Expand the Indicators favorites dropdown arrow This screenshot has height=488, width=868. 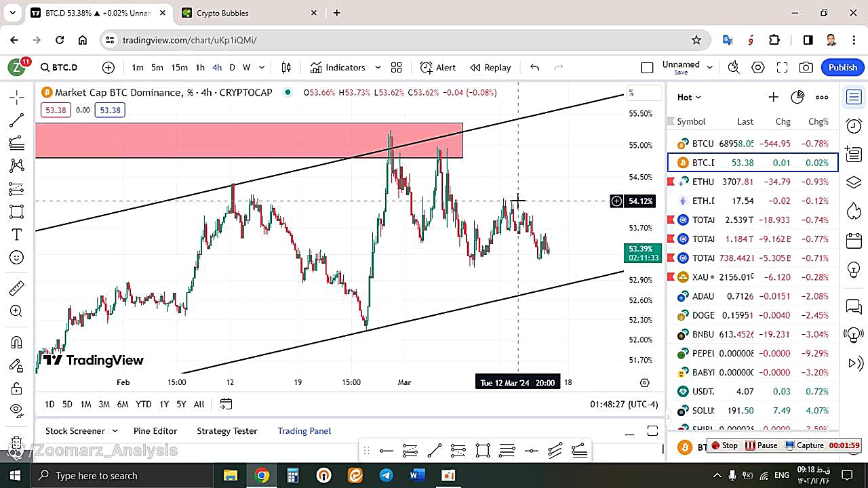coord(378,67)
